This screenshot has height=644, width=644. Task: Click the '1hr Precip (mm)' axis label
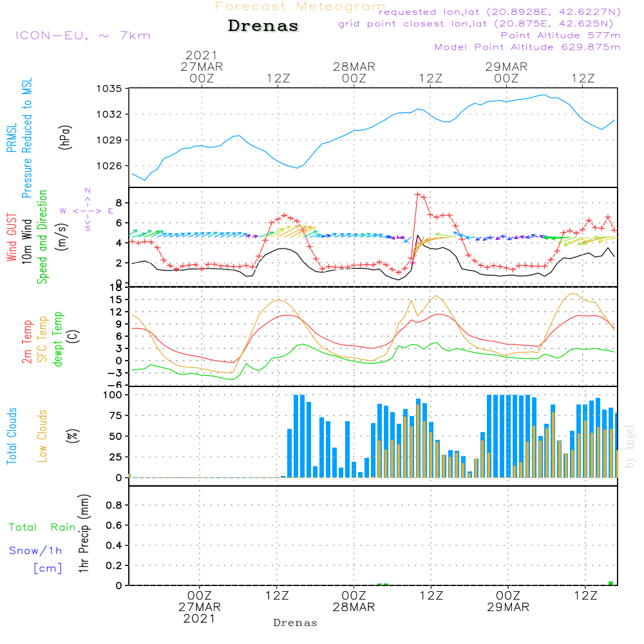pos(84,533)
